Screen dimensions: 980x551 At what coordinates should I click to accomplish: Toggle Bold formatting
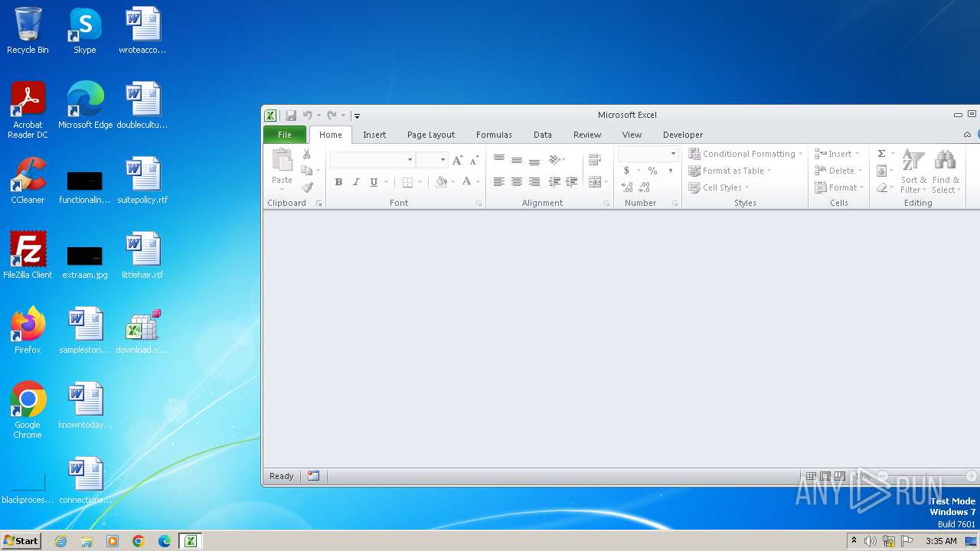338,182
